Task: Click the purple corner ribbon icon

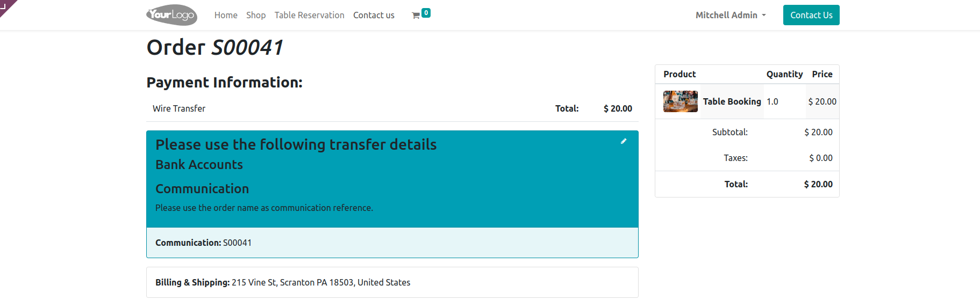Action: coord(5,5)
